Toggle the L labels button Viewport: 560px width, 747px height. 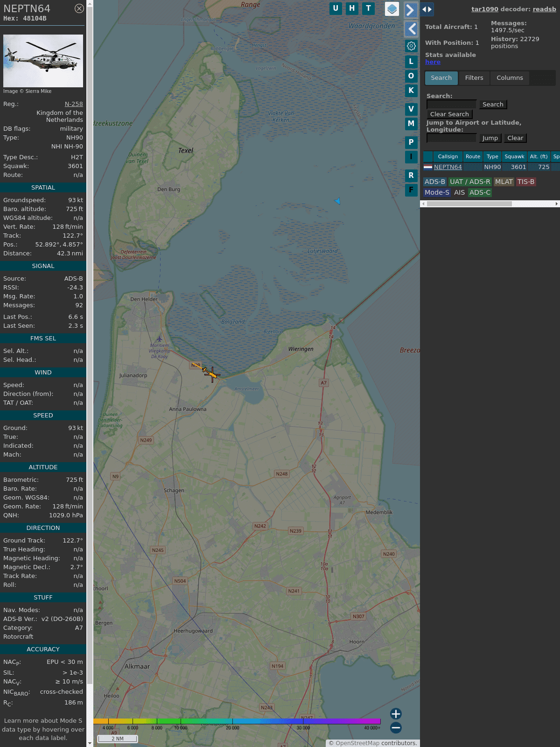411,62
